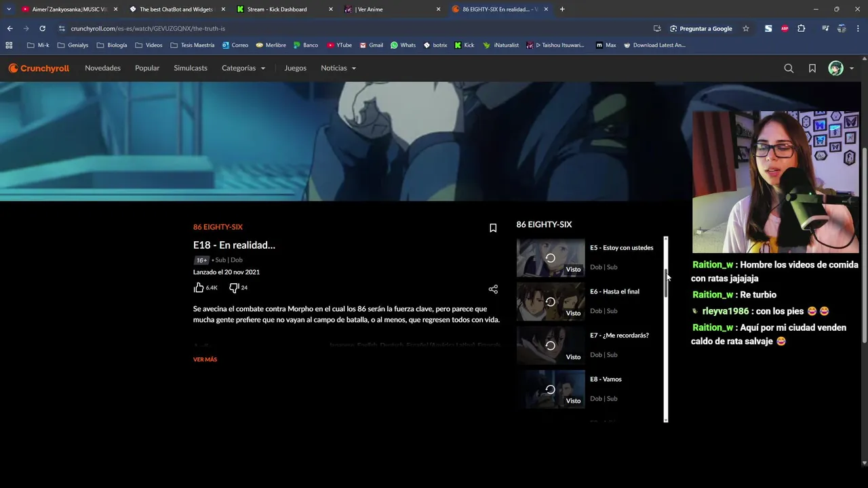Viewport: 868px width, 488px height.
Task: Click VER MÁS to expand description
Action: (205, 359)
